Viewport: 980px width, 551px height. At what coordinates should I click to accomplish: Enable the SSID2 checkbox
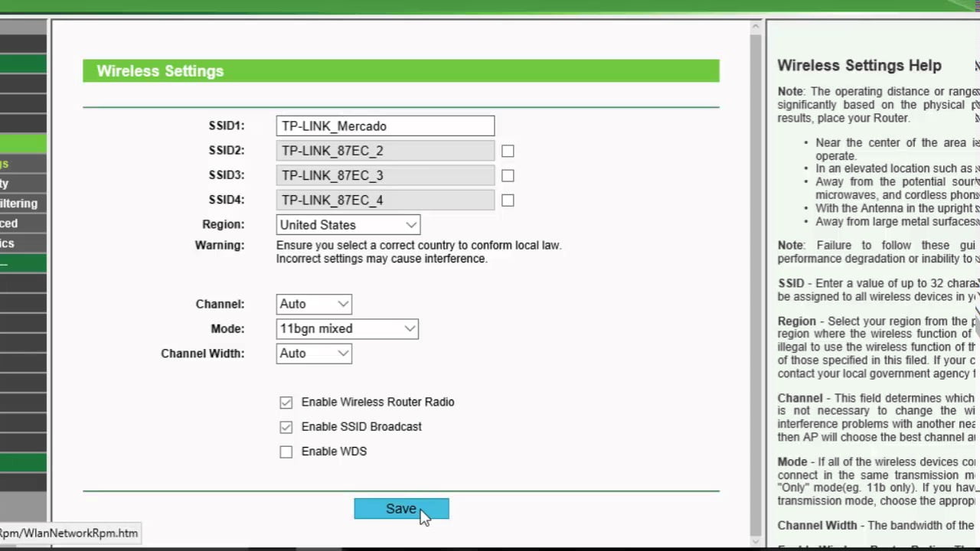point(508,152)
